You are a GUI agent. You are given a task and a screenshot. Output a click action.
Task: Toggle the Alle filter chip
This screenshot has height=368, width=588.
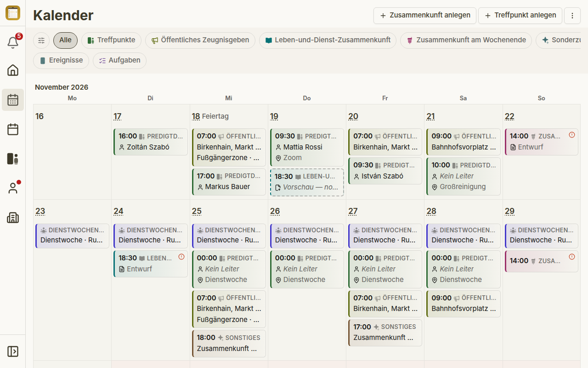65,40
